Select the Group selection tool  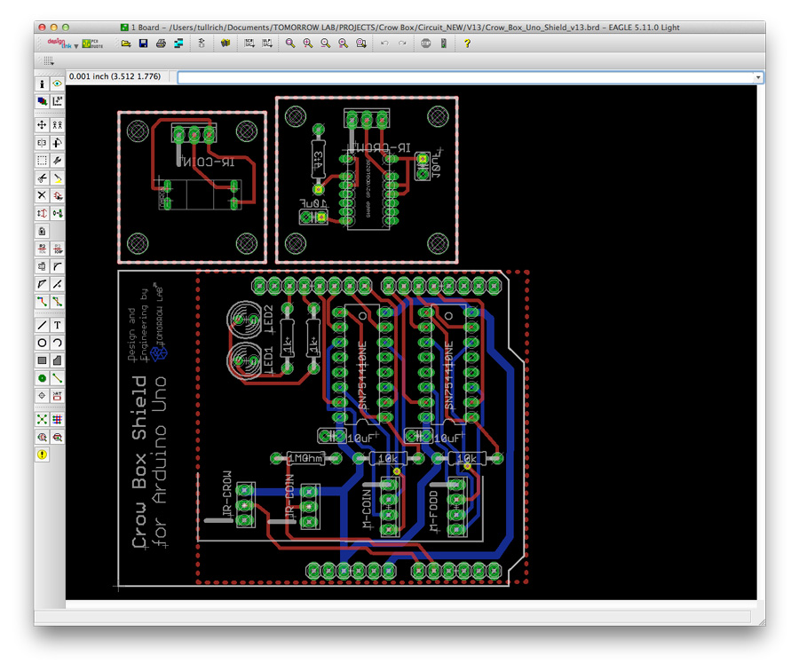point(42,161)
